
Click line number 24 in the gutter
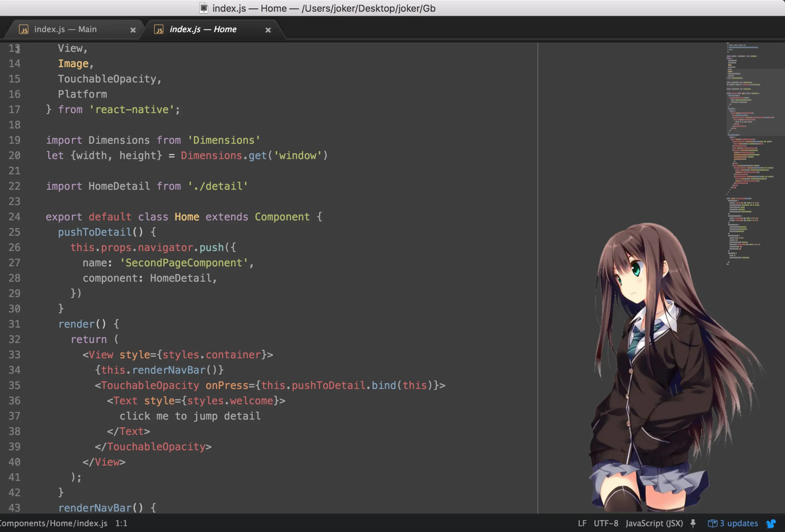(14, 217)
